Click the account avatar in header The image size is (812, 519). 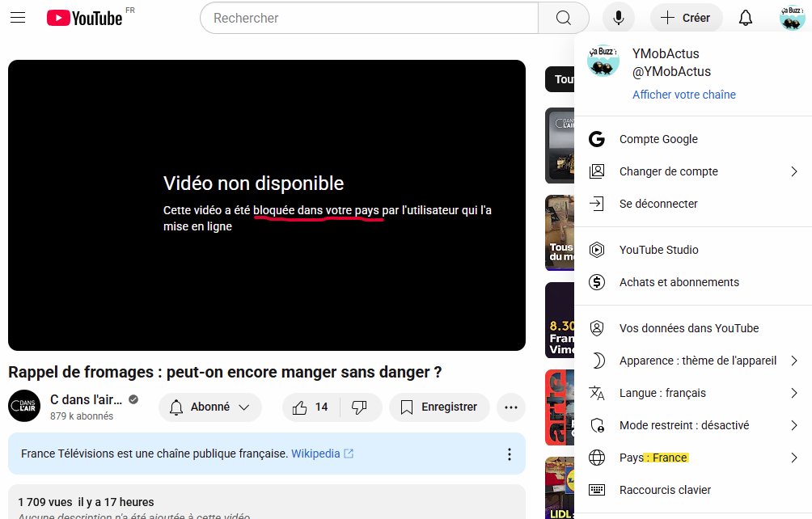793,17
